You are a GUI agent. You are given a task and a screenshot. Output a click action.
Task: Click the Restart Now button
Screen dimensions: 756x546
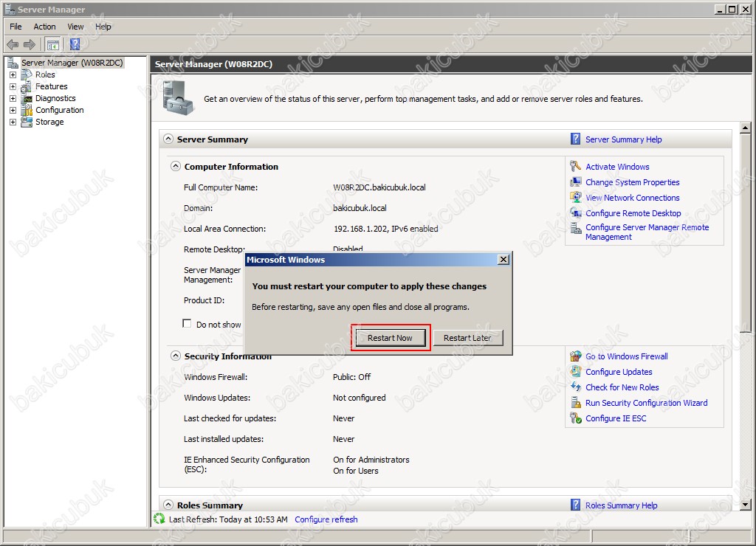tap(390, 338)
